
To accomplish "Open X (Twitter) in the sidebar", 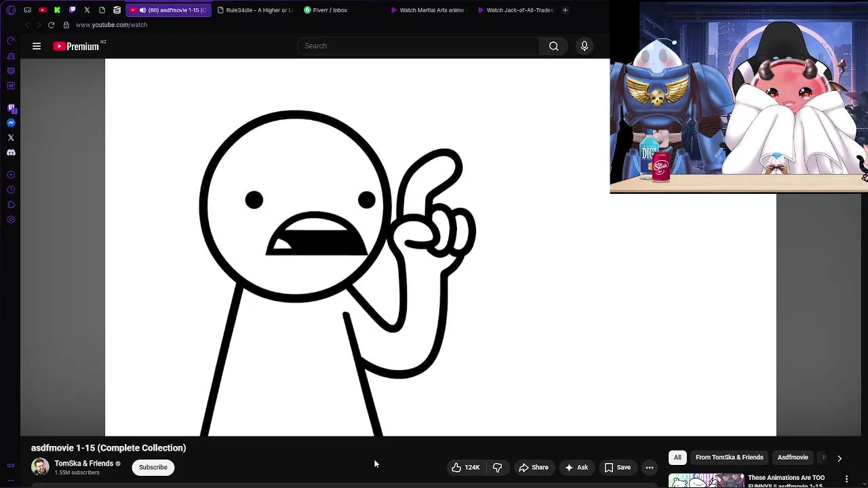I will click(11, 138).
